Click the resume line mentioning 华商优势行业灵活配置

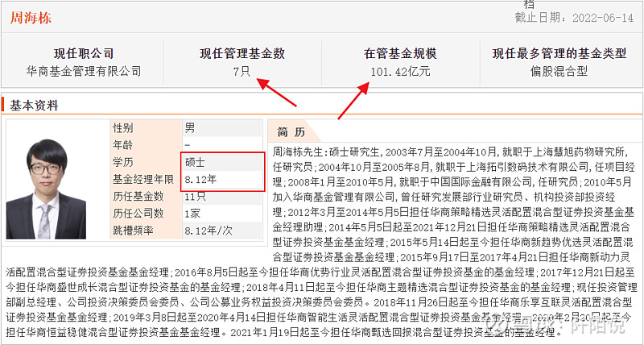[320, 272]
